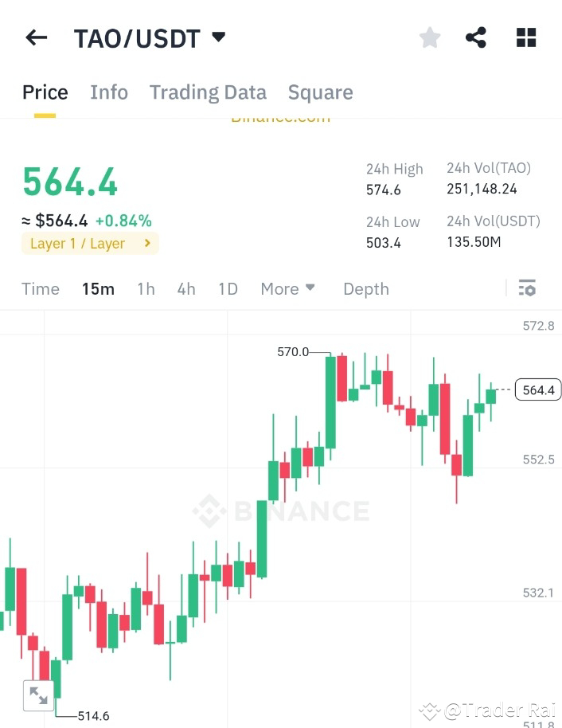562x728 pixels.
Task: Tap the +0.84% change percentage
Action: click(x=124, y=221)
